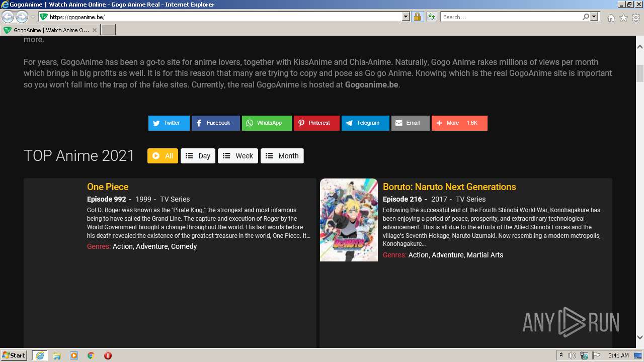
Task: Click the Internet Explorer taskbar icon
Action: click(39, 355)
